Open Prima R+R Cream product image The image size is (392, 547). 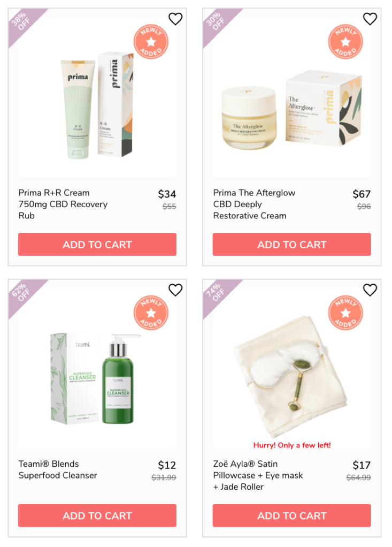click(x=97, y=105)
